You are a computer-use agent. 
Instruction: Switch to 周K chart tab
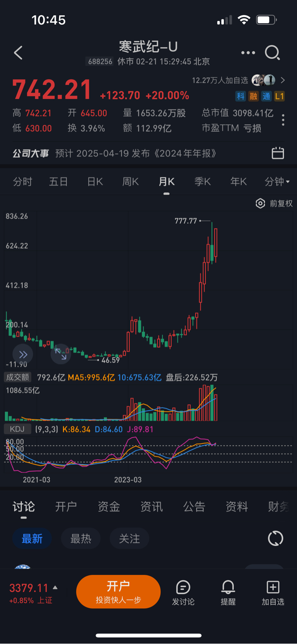[130, 182]
